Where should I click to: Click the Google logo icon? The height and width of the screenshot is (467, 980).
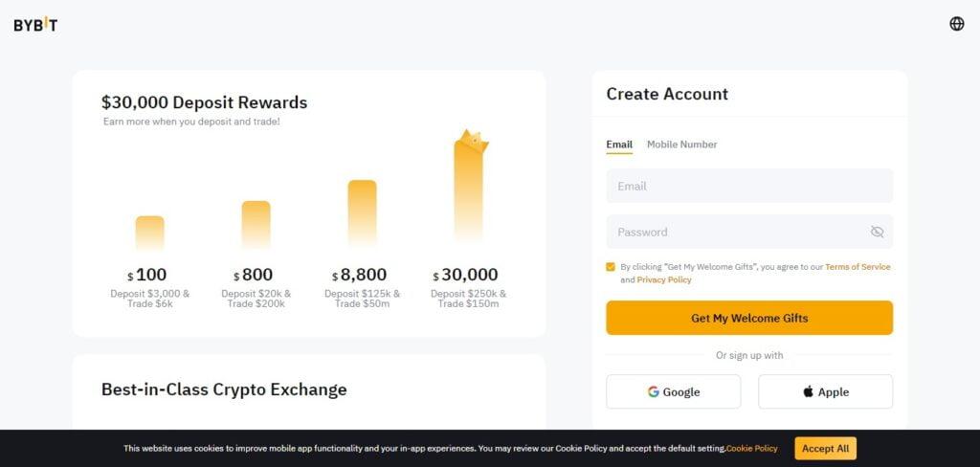[x=653, y=392]
